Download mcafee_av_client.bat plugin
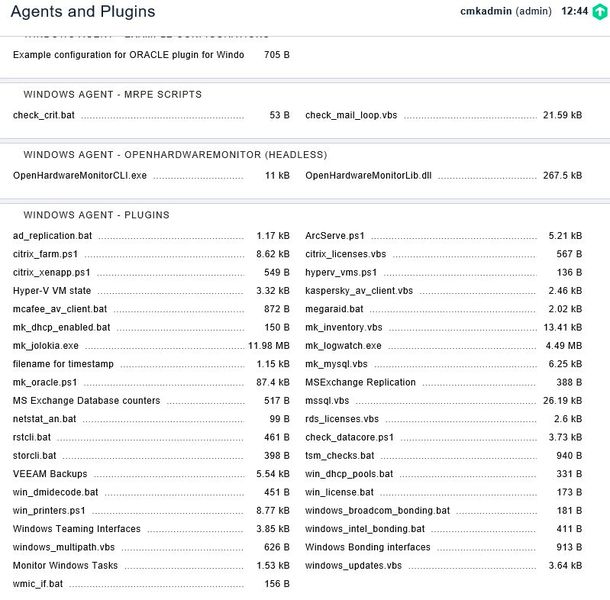The image size is (610, 600). pos(60,309)
